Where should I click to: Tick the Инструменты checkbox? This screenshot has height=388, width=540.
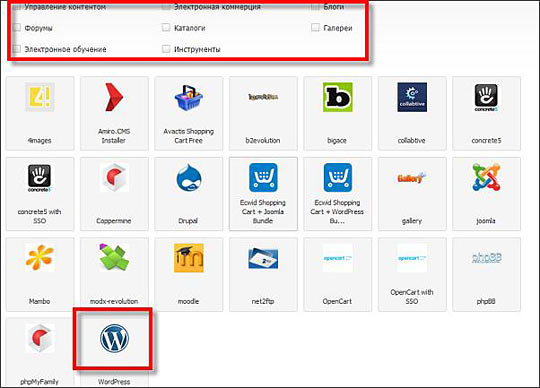pos(166,49)
